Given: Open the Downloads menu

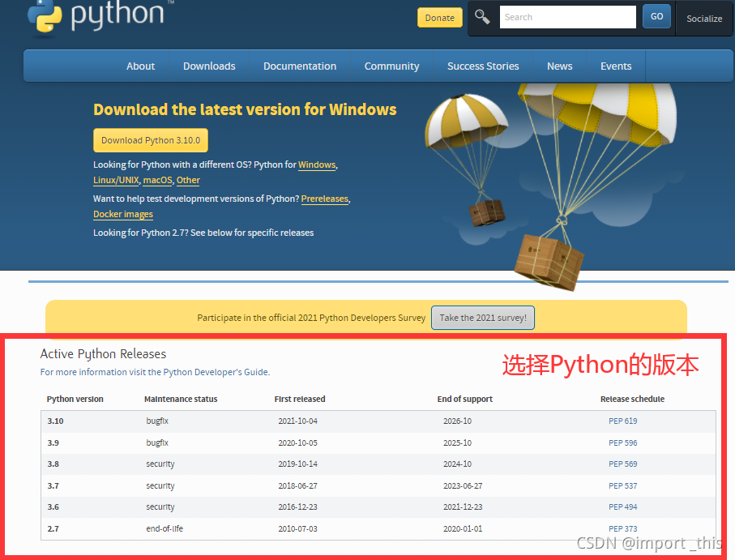Looking at the screenshot, I should [x=209, y=66].
